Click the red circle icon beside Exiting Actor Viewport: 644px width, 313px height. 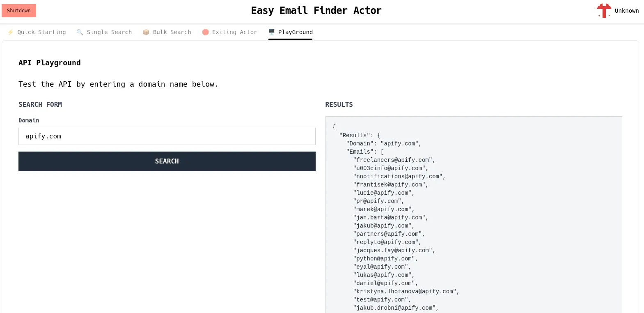click(205, 32)
